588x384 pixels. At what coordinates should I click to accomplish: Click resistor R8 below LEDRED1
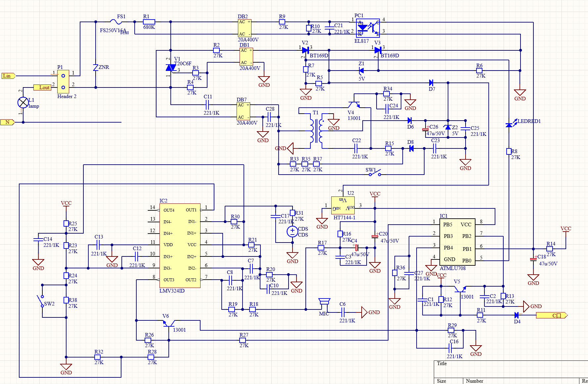pos(509,151)
